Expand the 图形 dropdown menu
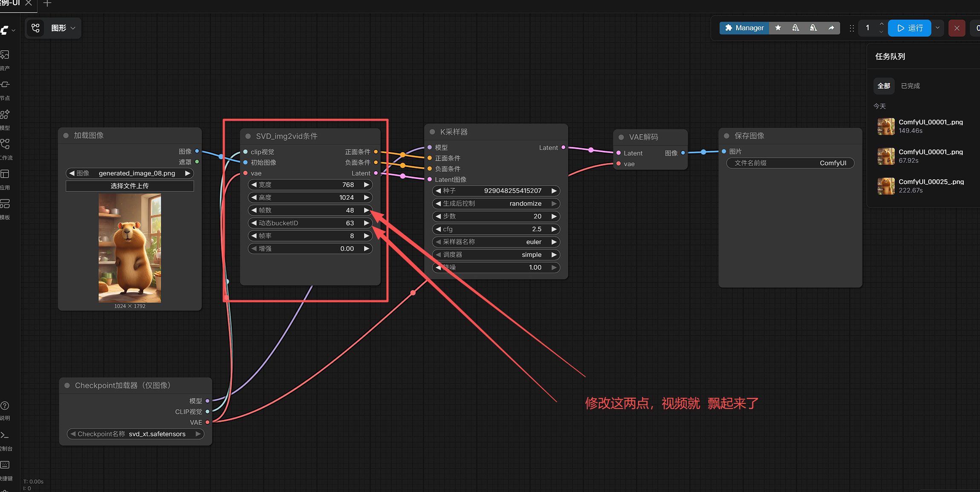Image resolution: width=980 pixels, height=492 pixels. pyautogui.click(x=73, y=28)
